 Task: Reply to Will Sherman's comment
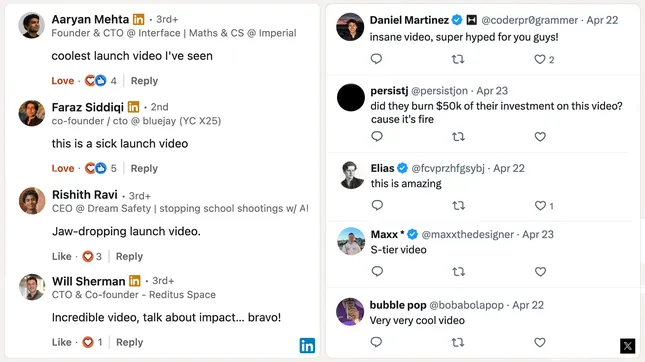click(x=130, y=342)
